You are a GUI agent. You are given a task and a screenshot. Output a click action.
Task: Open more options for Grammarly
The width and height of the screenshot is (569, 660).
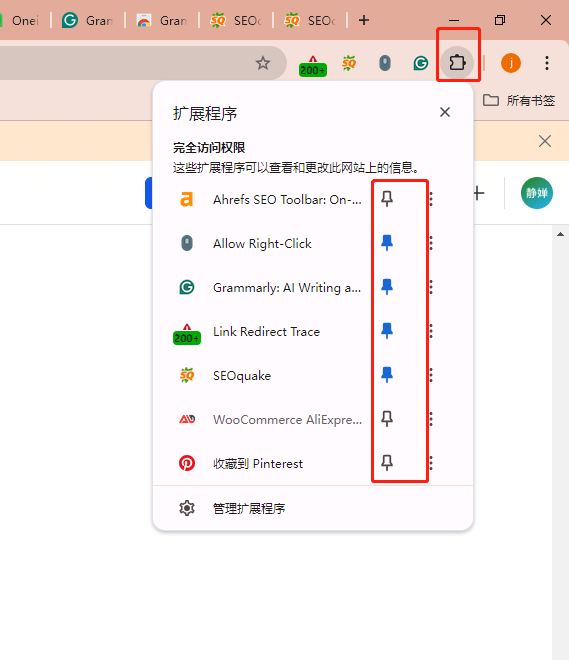(431, 287)
